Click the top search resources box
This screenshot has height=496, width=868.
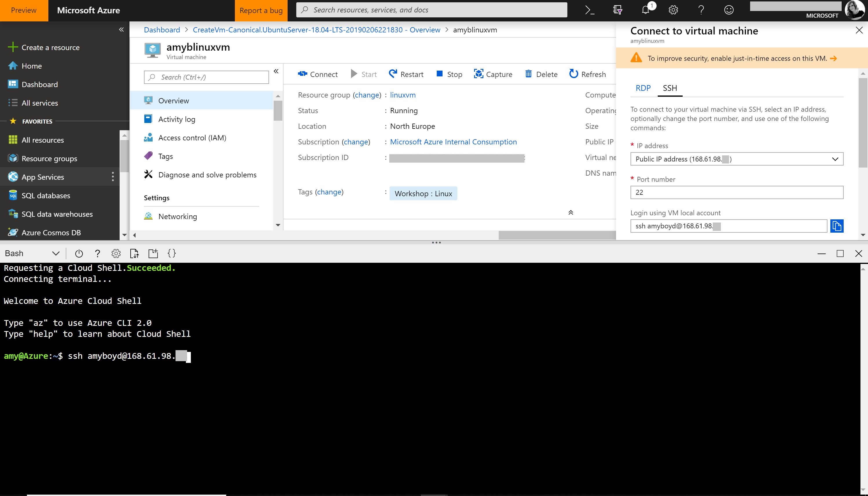point(431,10)
